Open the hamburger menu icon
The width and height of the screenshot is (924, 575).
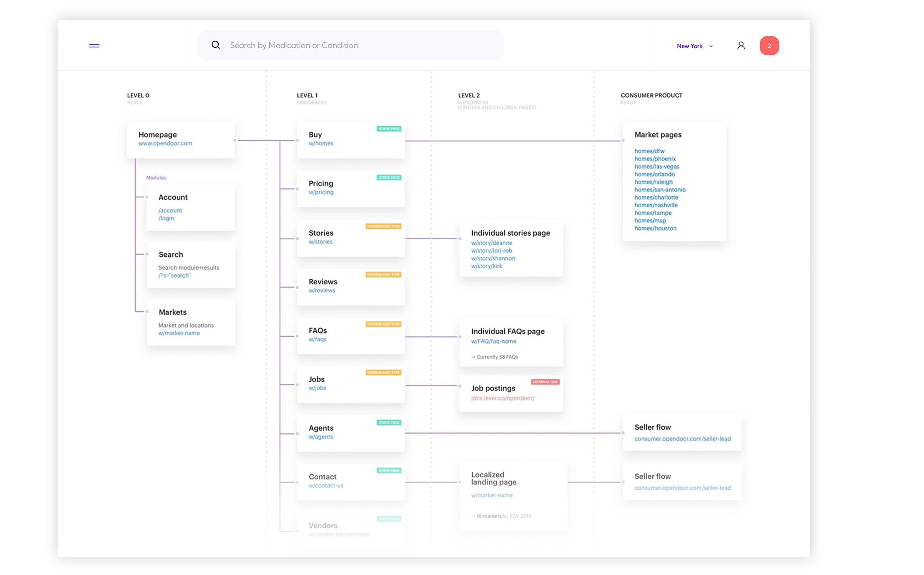(94, 46)
